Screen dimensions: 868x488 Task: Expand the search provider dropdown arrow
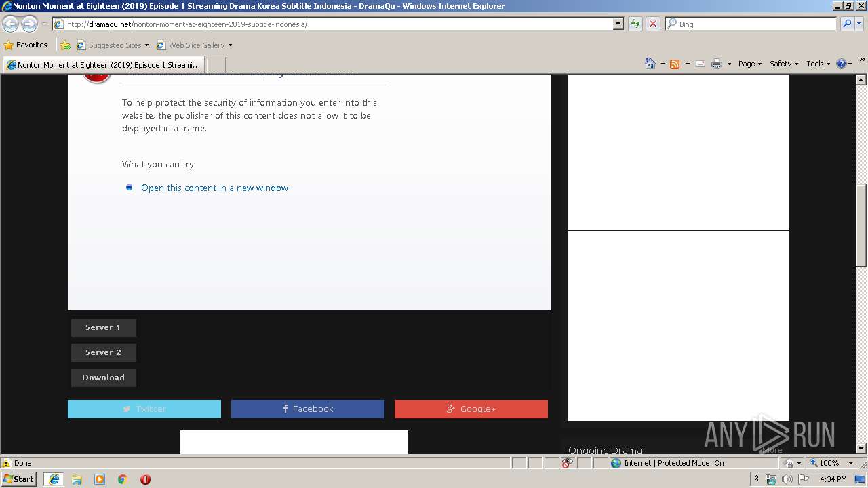tap(860, 24)
